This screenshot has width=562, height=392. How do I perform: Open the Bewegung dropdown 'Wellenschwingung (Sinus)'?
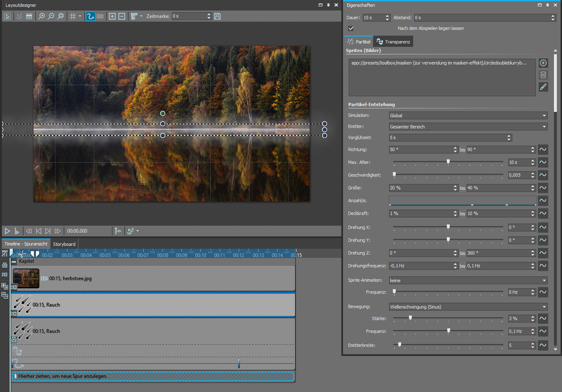click(x=468, y=307)
